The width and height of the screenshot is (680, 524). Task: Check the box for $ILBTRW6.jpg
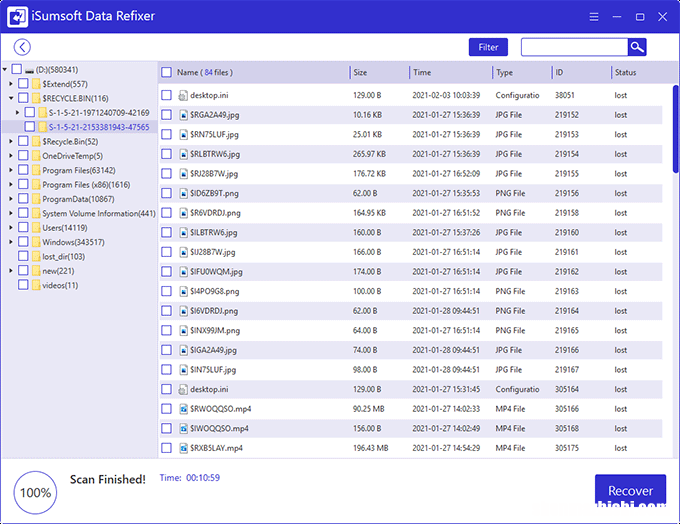(167, 232)
